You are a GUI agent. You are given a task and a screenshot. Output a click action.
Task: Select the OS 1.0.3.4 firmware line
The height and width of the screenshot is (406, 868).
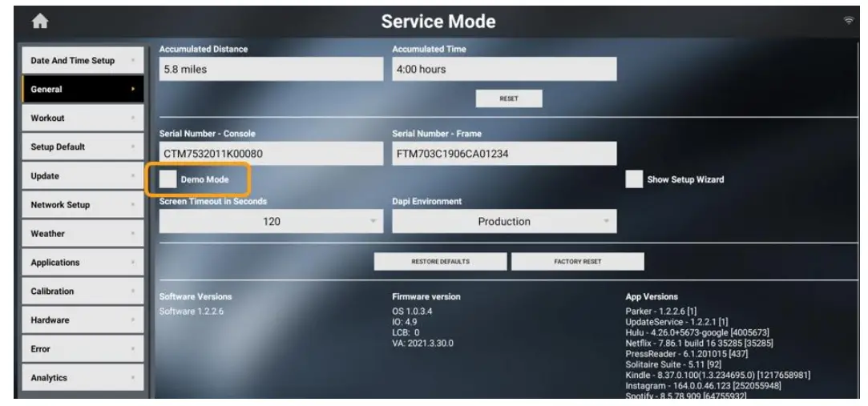(x=413, y=312)
